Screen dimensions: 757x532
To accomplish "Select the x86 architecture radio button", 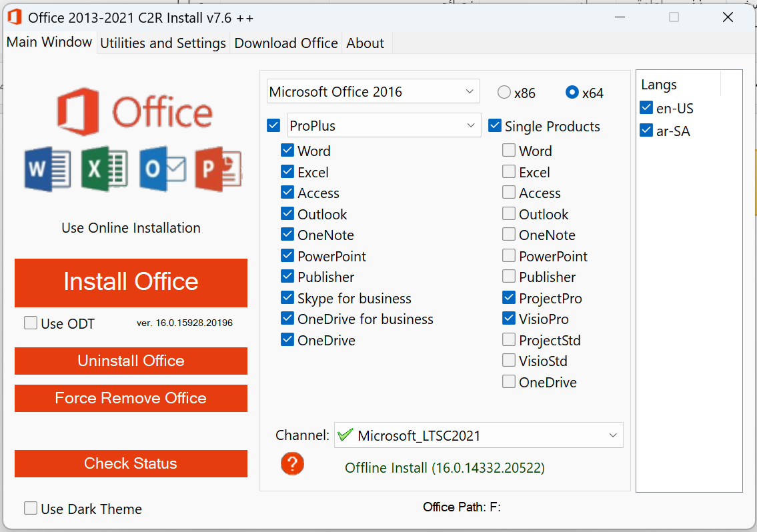I will 504,92.
